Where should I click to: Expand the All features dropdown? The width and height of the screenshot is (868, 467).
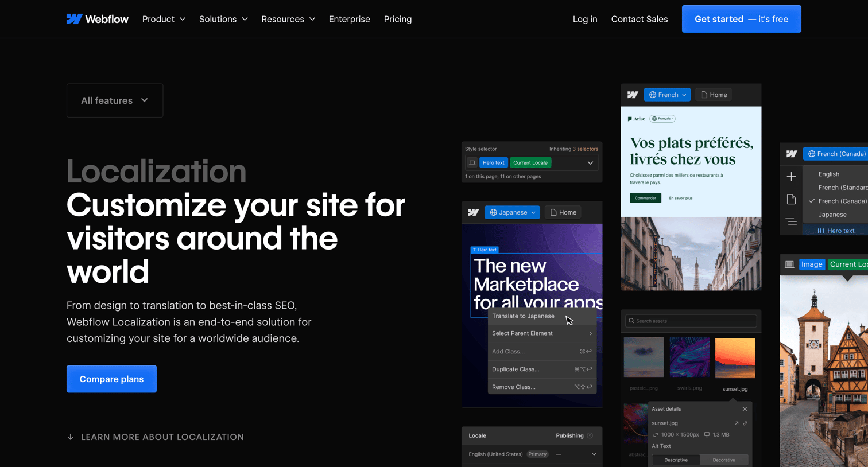pos(115,100)
